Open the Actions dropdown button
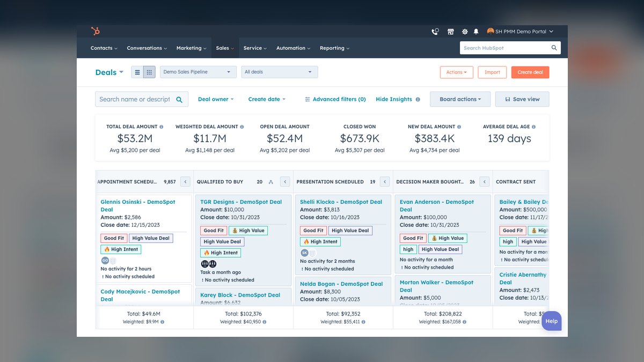The image size is (644, 362). 457,72
